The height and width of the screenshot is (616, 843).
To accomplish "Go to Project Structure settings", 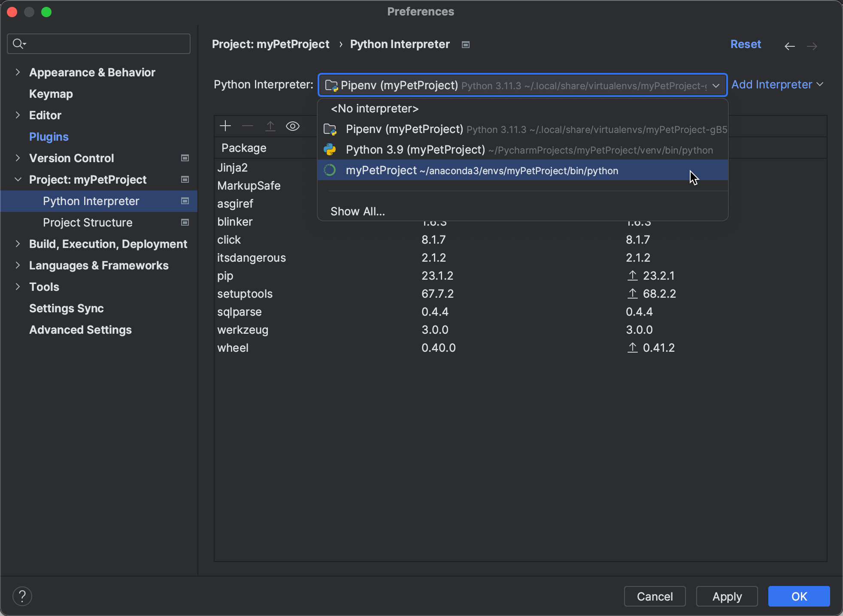I will pos(87,222).
